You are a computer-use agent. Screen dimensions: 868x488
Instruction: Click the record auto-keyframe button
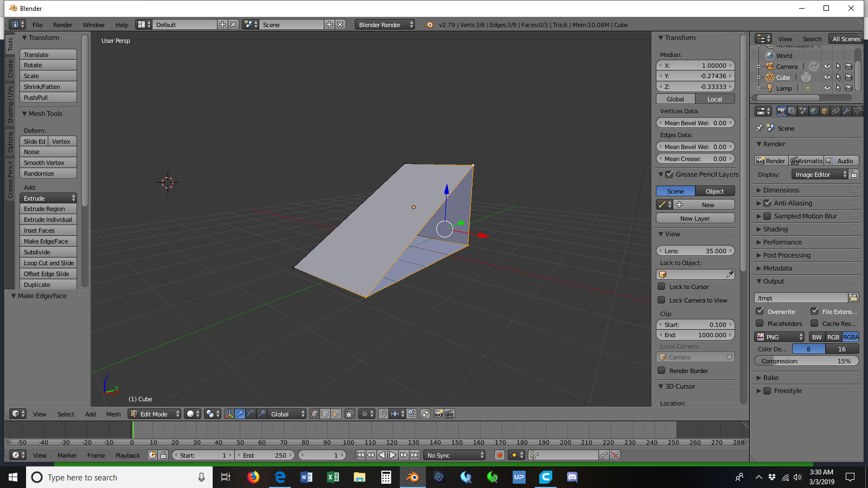[x=500, y=455]
